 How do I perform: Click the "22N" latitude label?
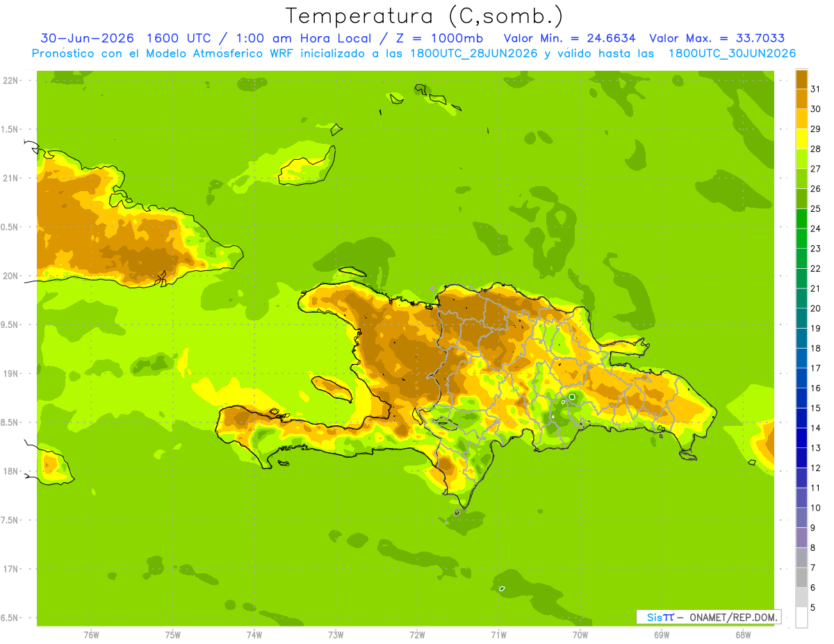11,80
